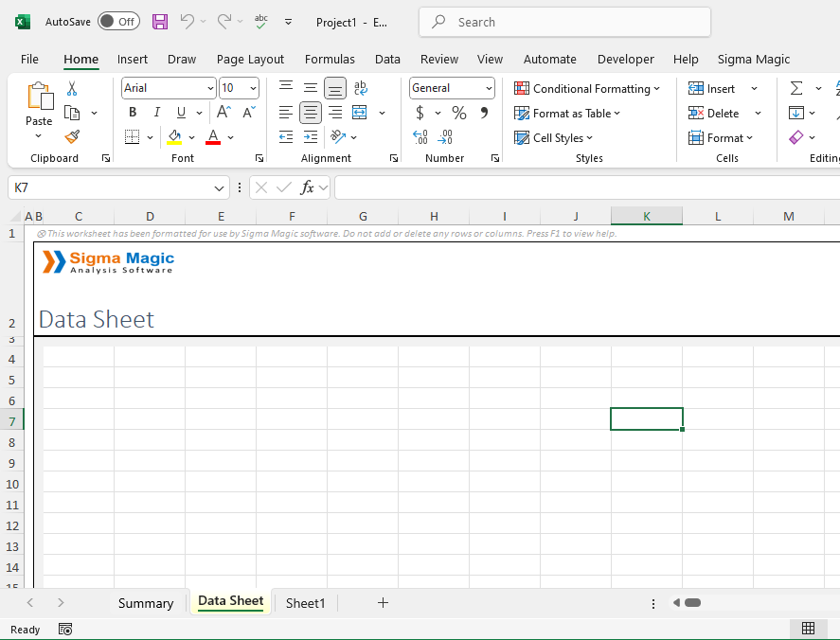840x640 pixels.
Task: Toggle the AutoSave switch
Action: [118, 22]
